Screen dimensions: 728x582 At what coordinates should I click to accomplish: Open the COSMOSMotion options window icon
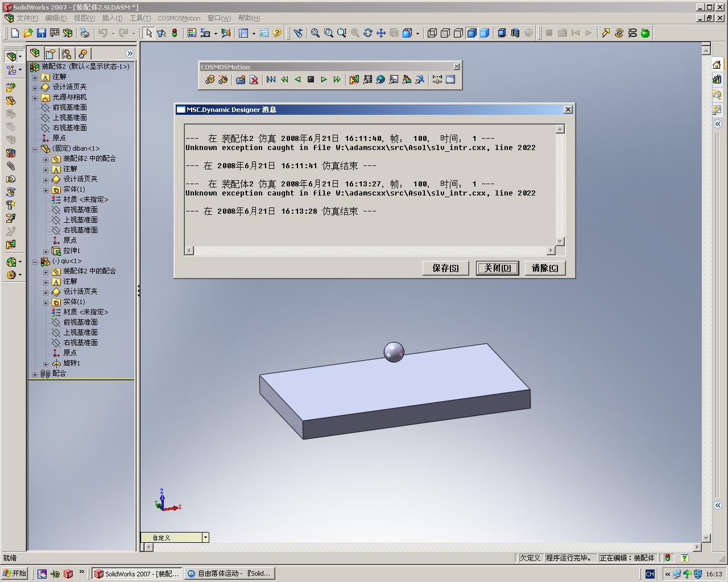(450, 80)
